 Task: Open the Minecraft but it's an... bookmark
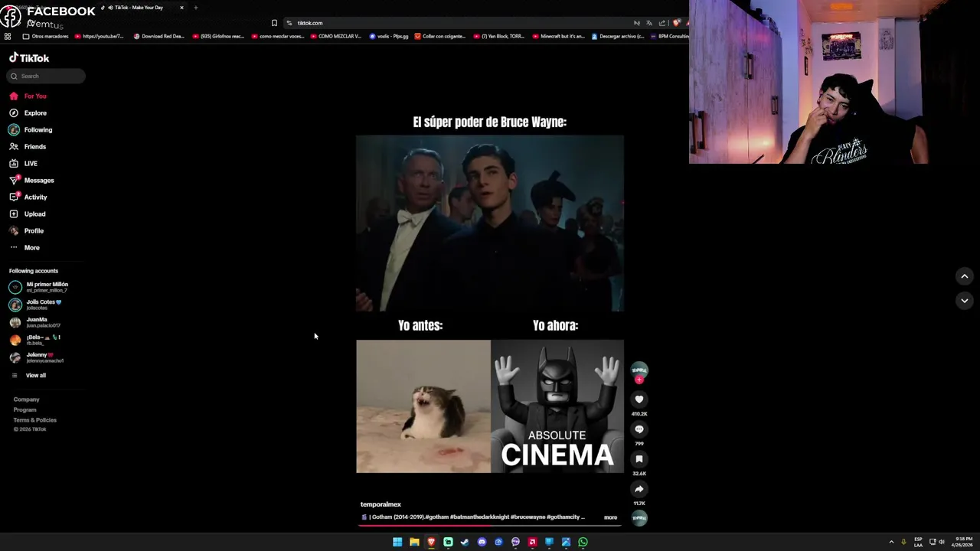point(558,36)
